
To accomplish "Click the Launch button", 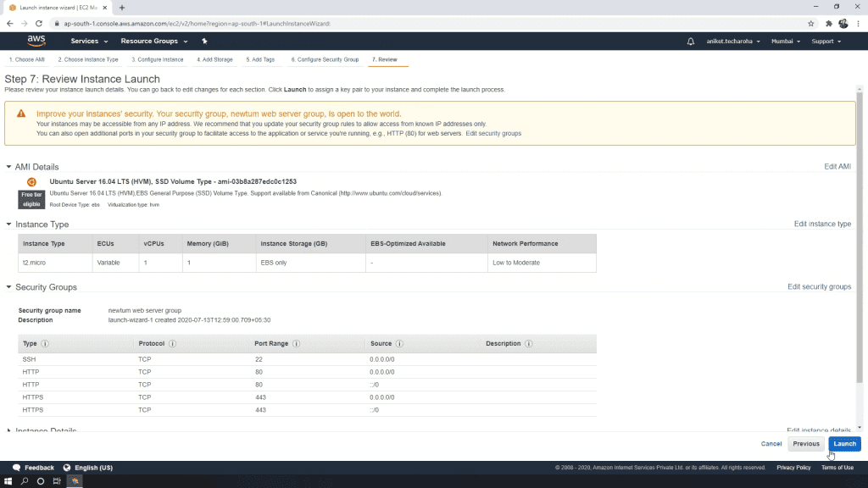I will pyautogui.click(x=844, y=444).
